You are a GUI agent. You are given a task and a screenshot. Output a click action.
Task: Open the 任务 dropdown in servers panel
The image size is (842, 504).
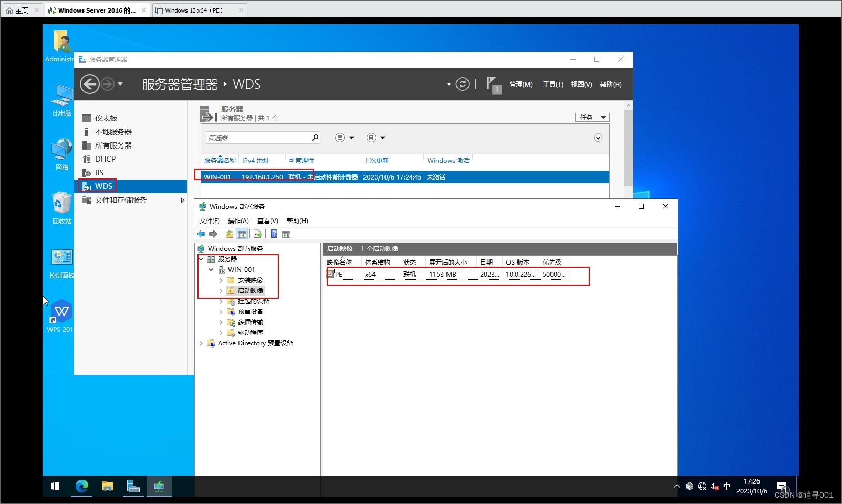(592, 117)
